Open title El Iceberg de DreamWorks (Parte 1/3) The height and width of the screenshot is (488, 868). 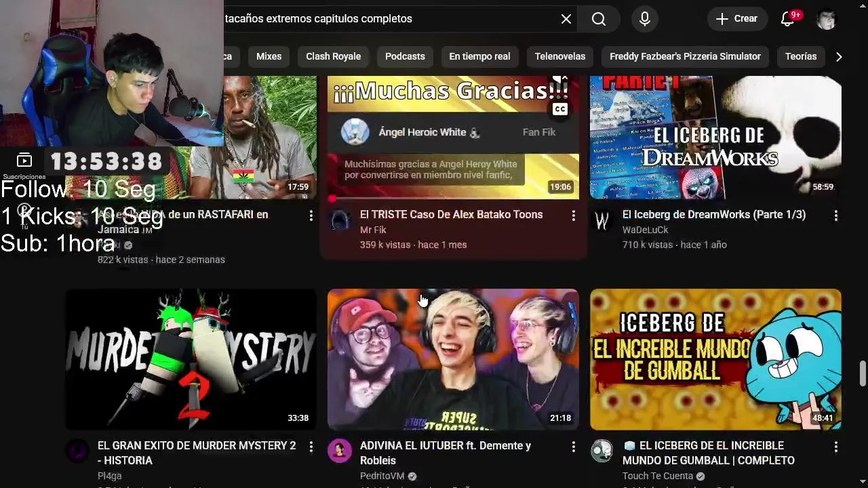(x=714, y=214)
